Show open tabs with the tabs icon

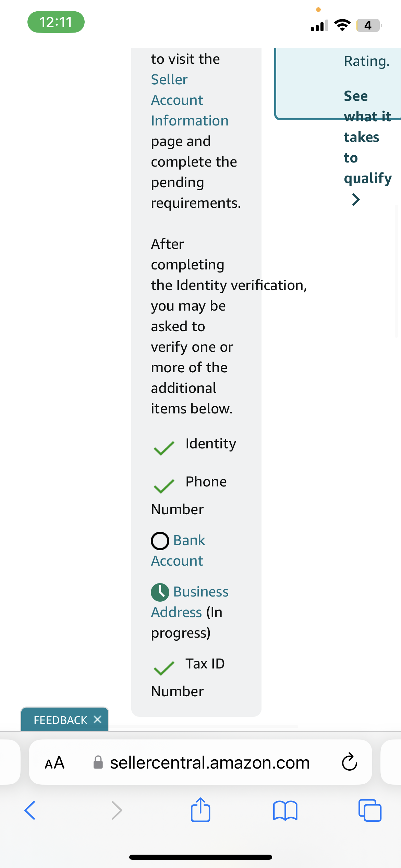coord(370,810)
